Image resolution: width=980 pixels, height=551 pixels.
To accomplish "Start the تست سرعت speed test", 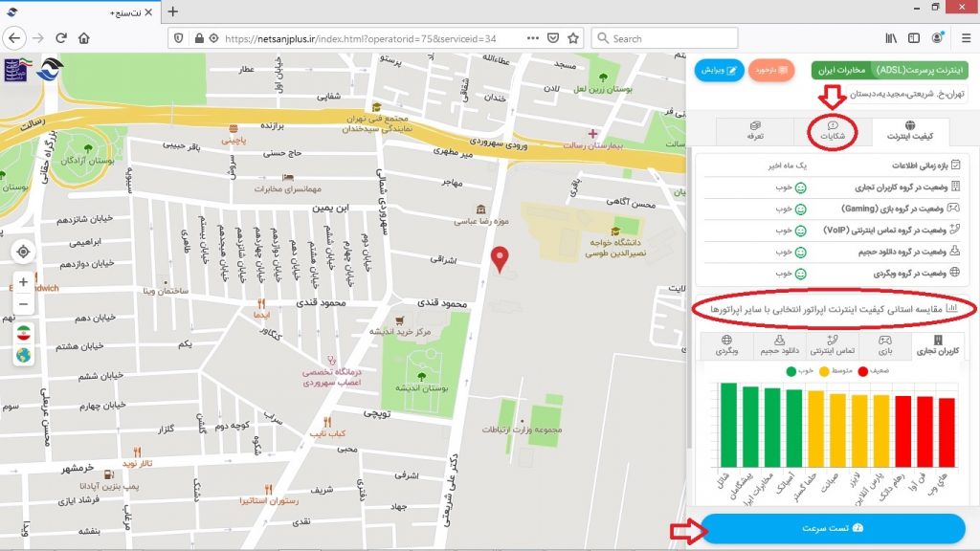I will [x=833, y=528].
